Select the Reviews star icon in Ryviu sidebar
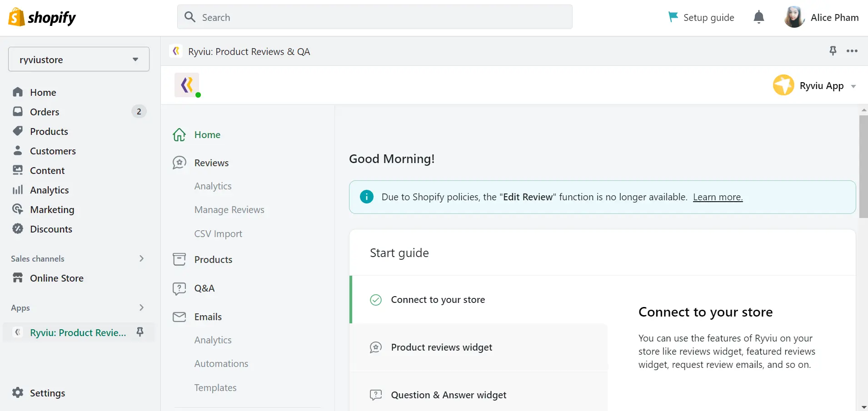The height and width of the screenshot is (411, 868). (179, 163)
